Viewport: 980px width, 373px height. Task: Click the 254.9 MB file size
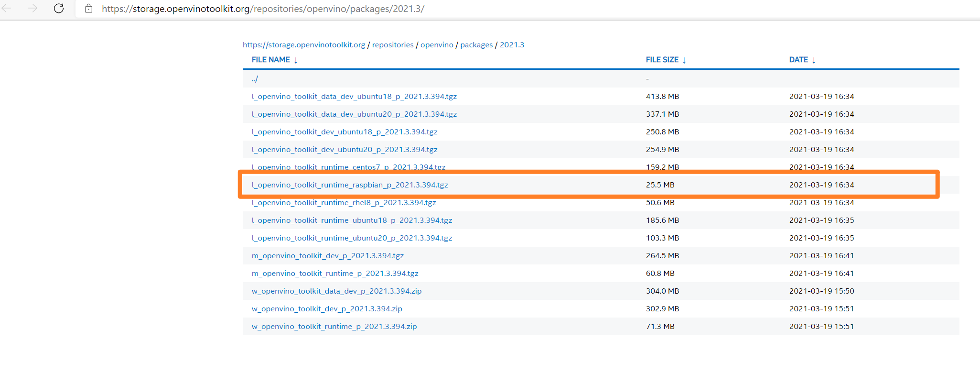(x=662, y=150)
